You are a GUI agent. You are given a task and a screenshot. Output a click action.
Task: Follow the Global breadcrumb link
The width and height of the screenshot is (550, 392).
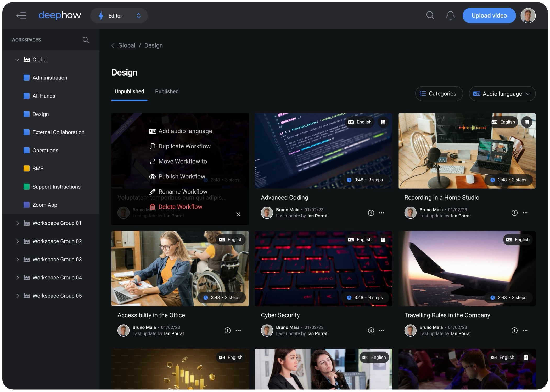pos(127,45)
